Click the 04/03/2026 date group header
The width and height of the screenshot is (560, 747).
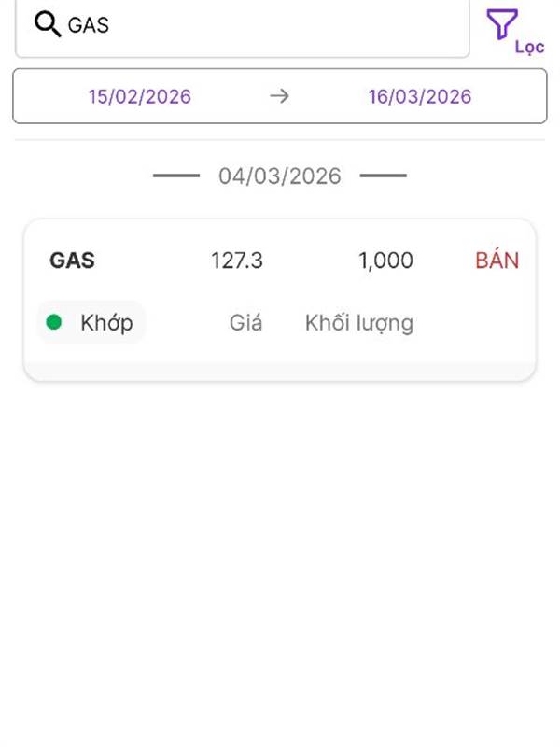tap(280, 176)
